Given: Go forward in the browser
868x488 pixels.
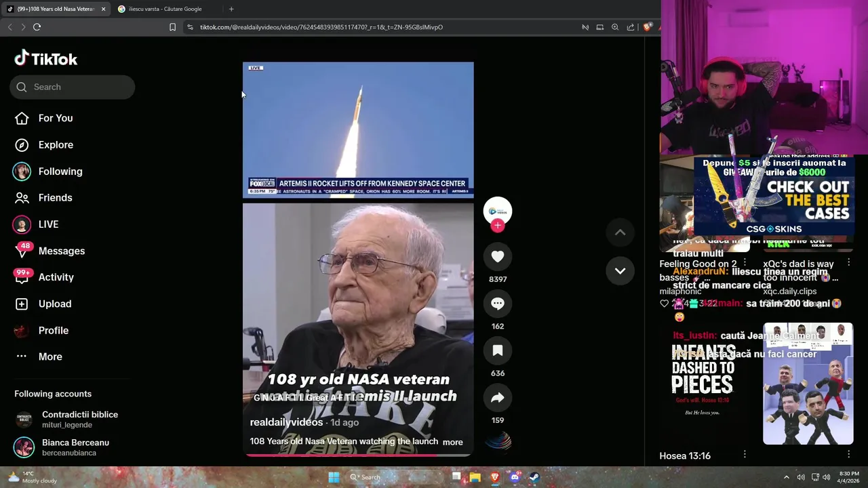Looking at the screenshot, I should tap(23, 27).
